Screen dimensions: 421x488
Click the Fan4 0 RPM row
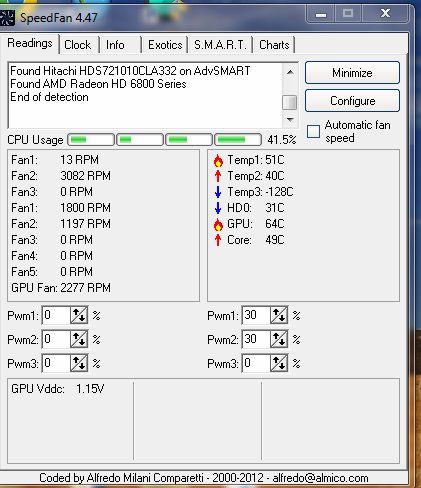point(52,256)
